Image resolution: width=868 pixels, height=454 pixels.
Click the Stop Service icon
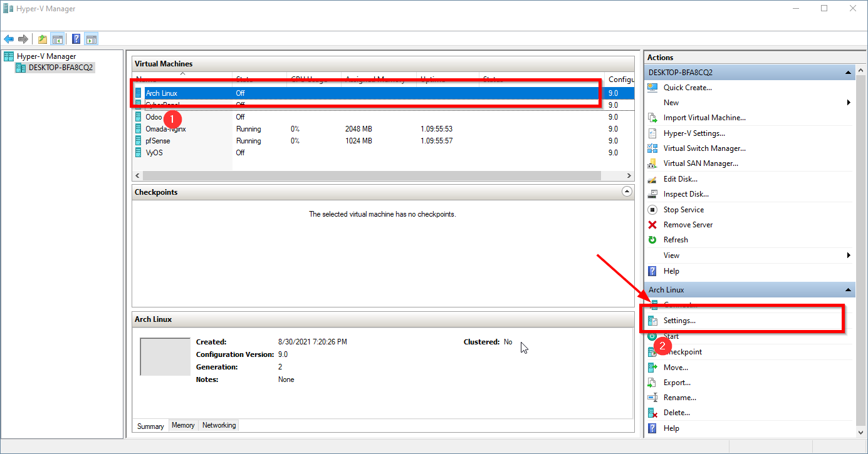click(652, 210)
